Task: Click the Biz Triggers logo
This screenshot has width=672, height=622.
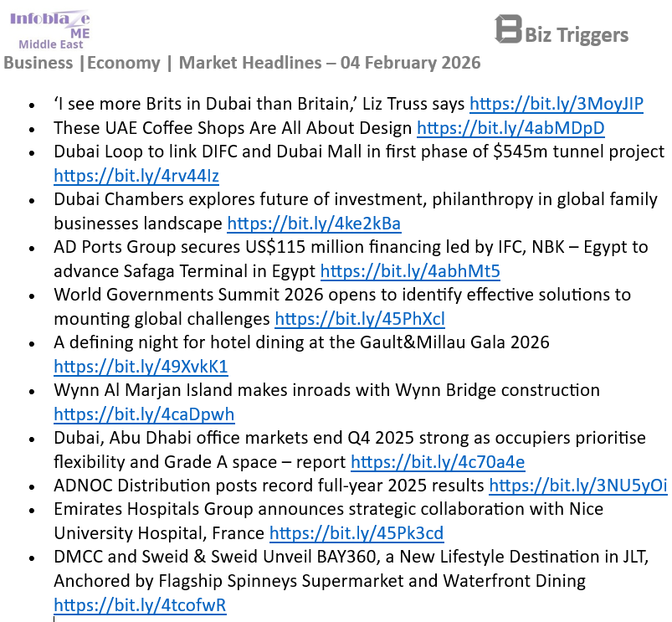Action: click(x=561, y=29)
